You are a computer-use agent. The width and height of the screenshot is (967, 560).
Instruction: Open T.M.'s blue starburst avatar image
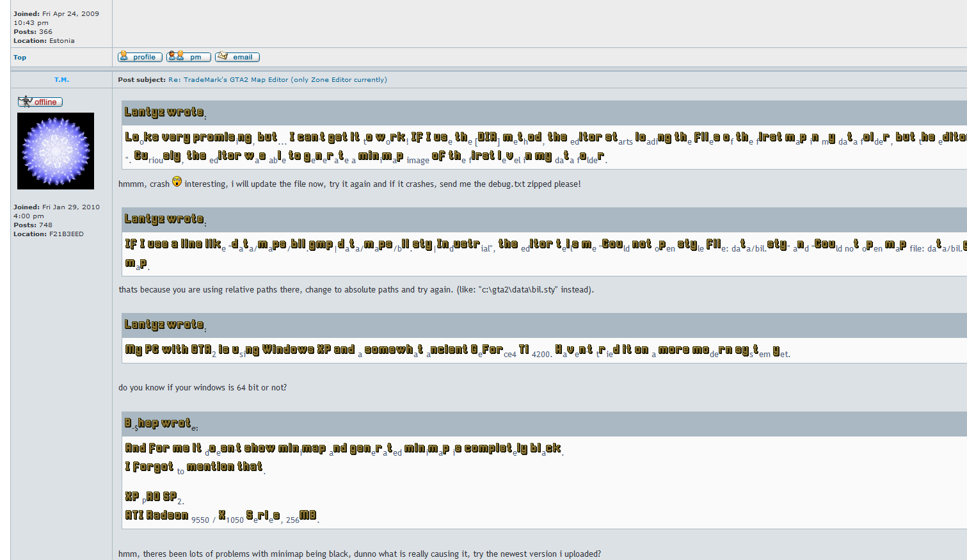point(56,151)
